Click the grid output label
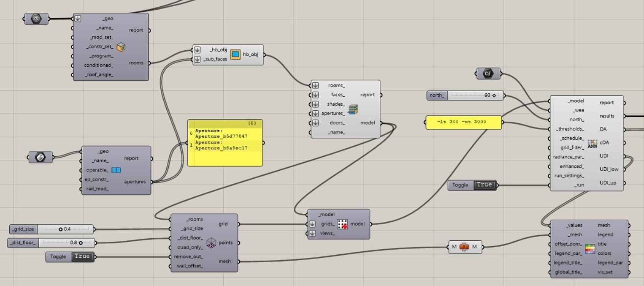644x286 pixels. pyautogui.click(x=224, y=224)
